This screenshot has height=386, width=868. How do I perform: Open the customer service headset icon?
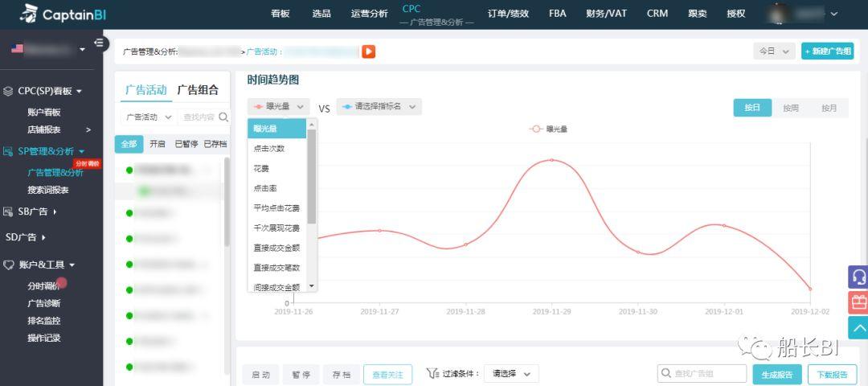point(858,277)
